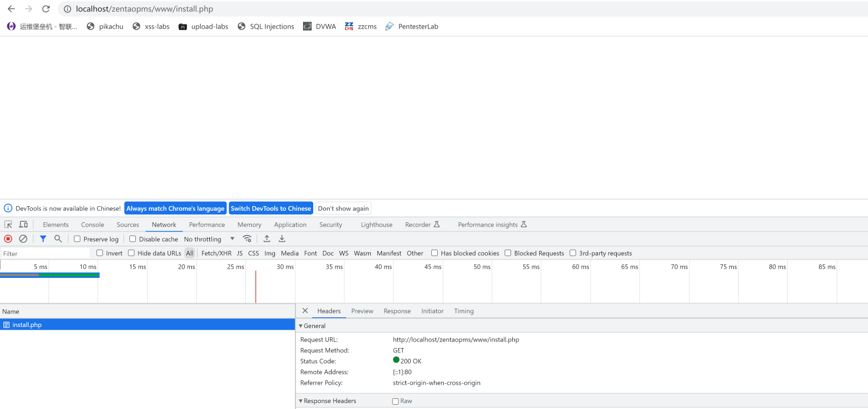Tick the Hide data URLs checkbox
868x409 pixels.
tap(131, 253)
